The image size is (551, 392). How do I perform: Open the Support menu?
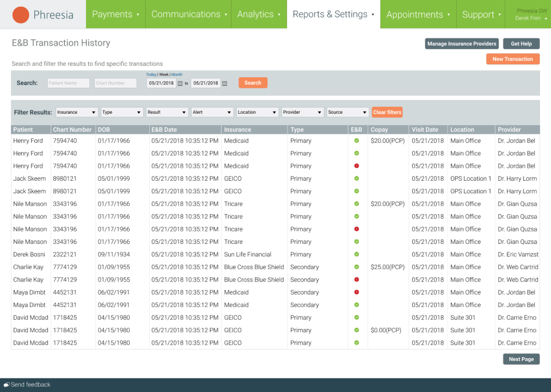click(481, 14)
